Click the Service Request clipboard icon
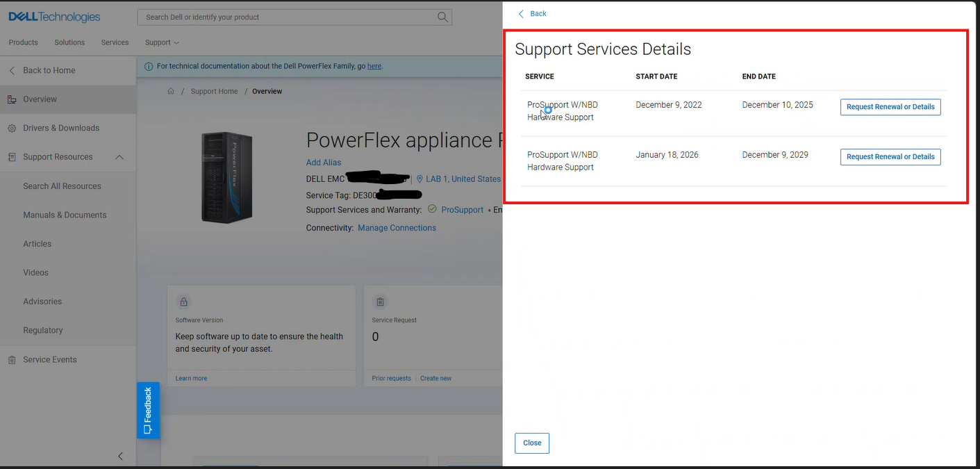This screenshot has height=469, width=980. pos(380,302)
